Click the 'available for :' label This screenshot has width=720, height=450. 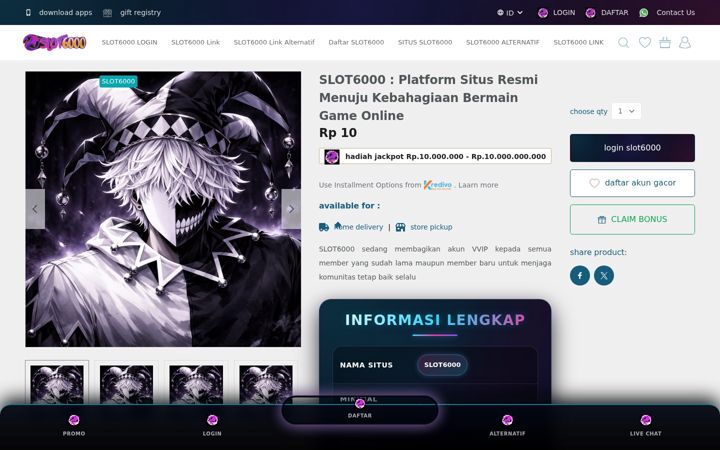(x=349, y=206)
